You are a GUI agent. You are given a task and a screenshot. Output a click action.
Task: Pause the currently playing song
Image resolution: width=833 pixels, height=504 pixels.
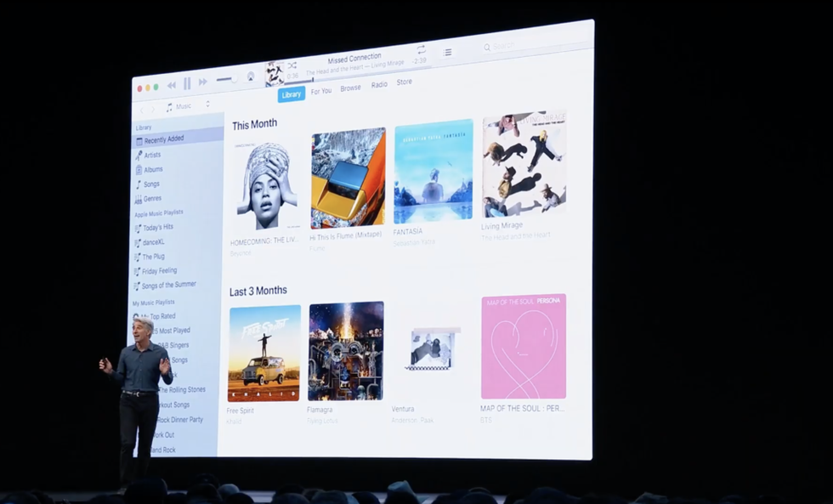[187, 83]
